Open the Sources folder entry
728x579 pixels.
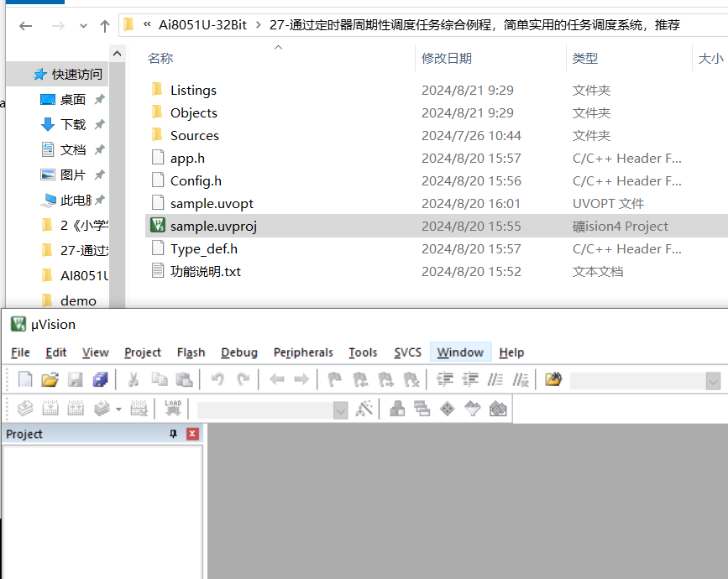click(x=195, y=135)
